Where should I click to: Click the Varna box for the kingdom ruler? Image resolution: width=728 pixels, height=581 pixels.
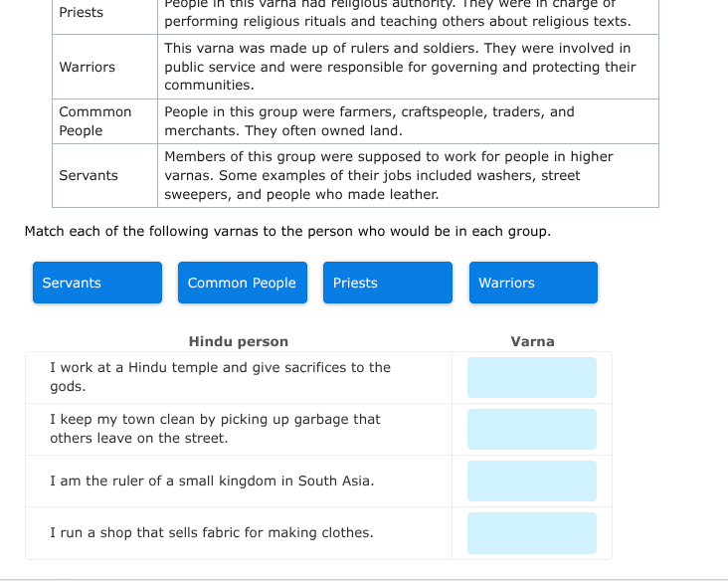click(532, 482)
